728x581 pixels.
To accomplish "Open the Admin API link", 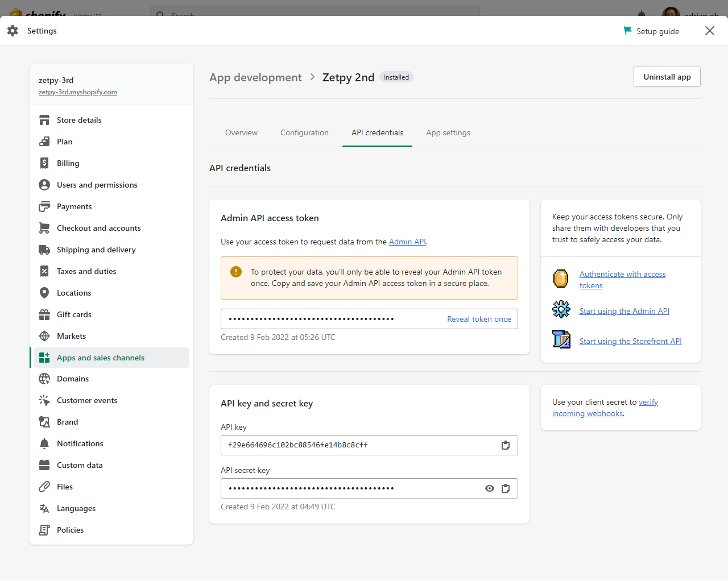I will point(407,242).
